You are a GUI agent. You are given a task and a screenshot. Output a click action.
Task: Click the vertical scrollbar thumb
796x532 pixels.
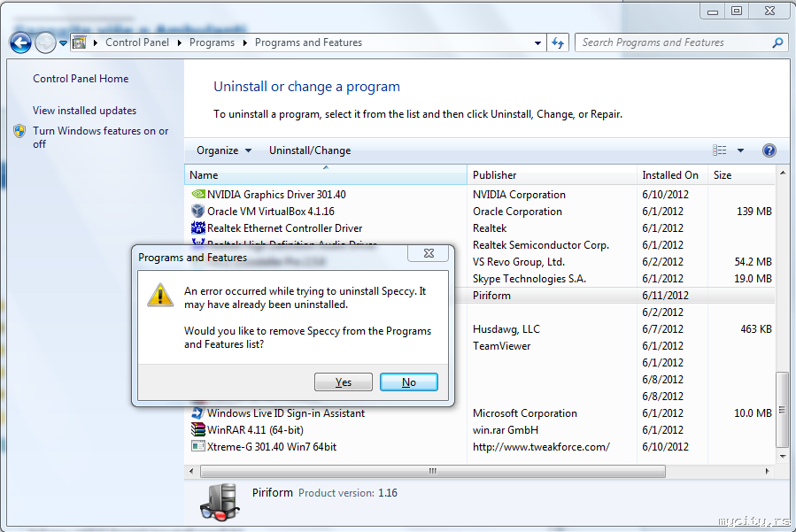tap(783, 410)
